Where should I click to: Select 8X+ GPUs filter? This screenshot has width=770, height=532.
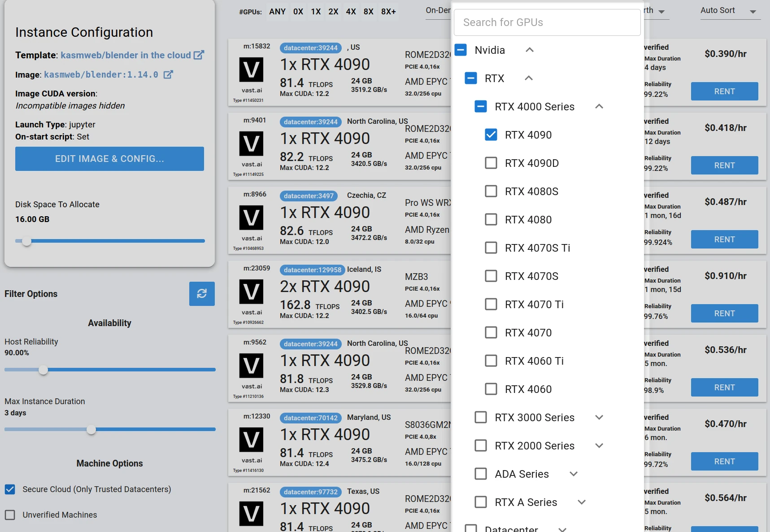389,12
